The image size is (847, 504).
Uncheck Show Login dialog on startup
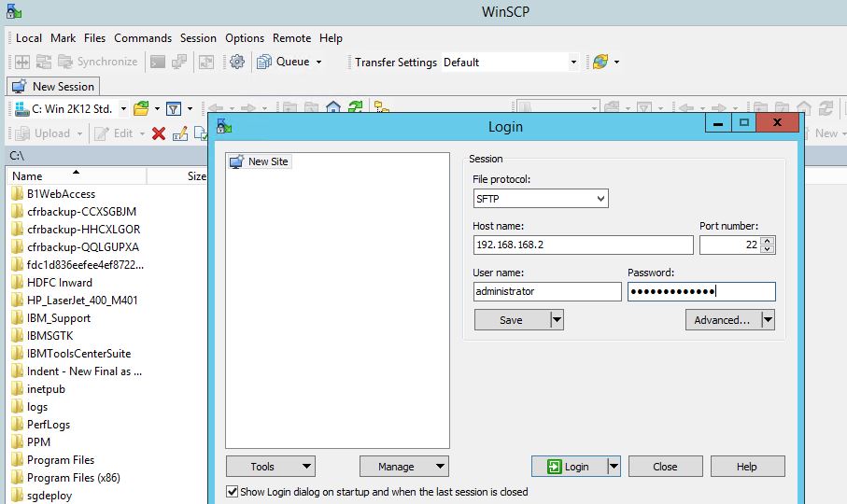point(233,491)
